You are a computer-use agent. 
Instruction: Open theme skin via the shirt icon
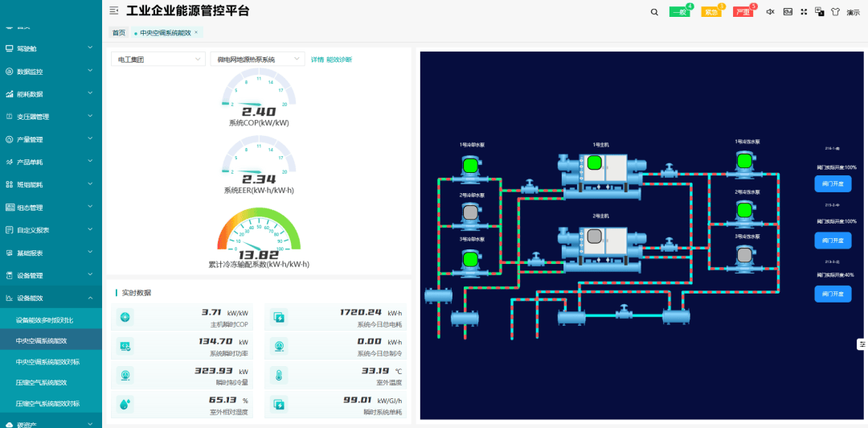point(835,12)
